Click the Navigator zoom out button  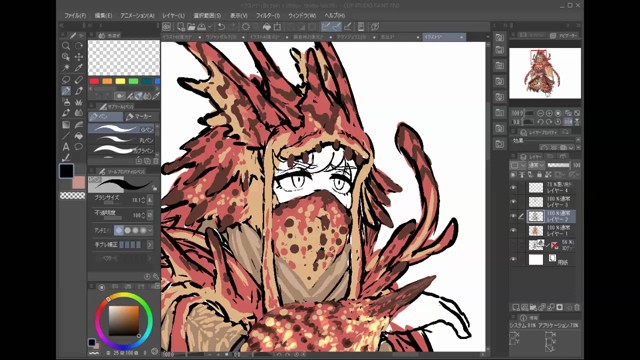[540, 113]
